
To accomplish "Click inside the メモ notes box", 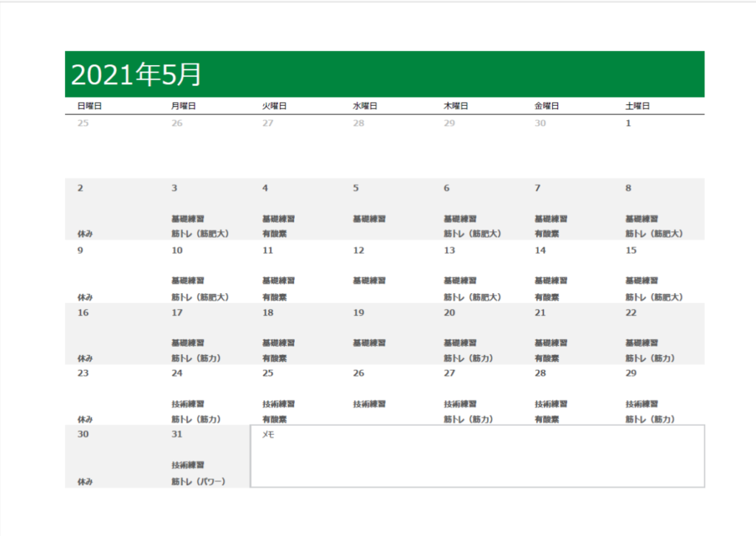I will click(x=477, y=458).
